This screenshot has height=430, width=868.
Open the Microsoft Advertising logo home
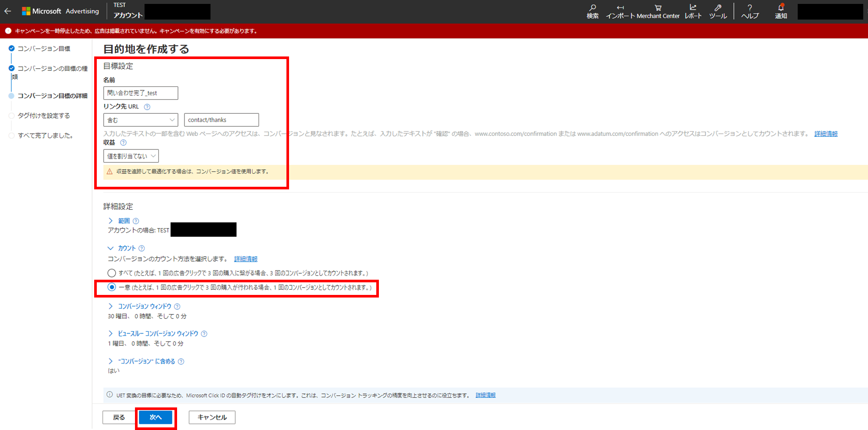tap(60, 11)
